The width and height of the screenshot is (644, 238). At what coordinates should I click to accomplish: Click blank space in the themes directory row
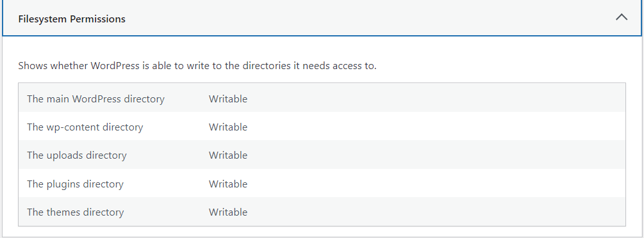(435, 212)
